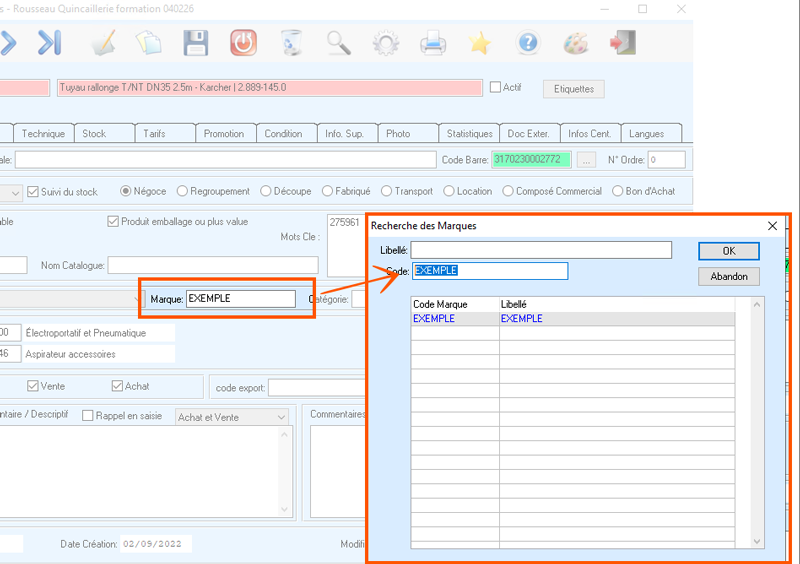Toggle the Actif checkbox

495,87
